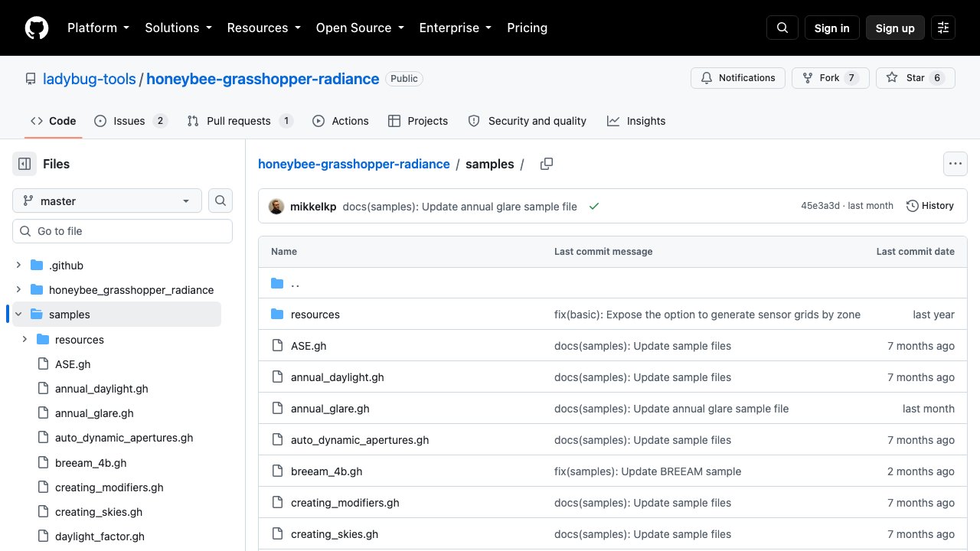Open the Enterprise dropdown menu
Image resolution: width=980 pixels, height=551 pixels.
coord(455,28)
